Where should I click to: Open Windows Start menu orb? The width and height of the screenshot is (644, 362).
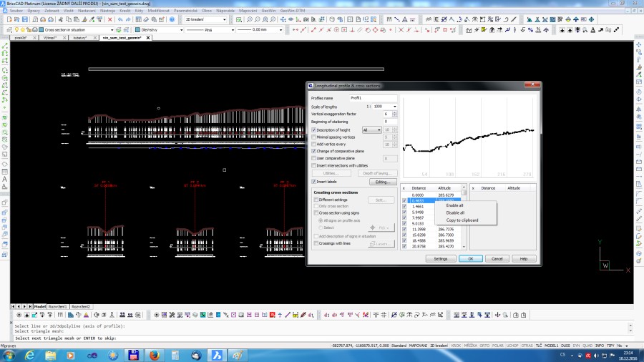[9, 355]
